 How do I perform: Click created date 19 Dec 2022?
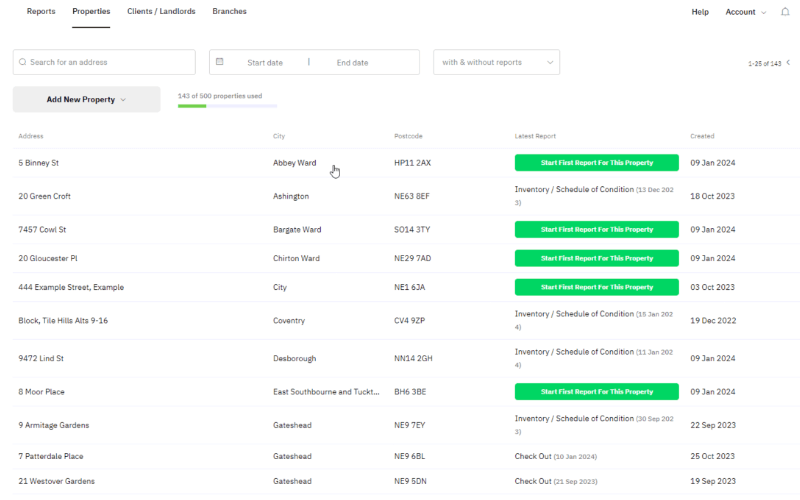(713, 320)
